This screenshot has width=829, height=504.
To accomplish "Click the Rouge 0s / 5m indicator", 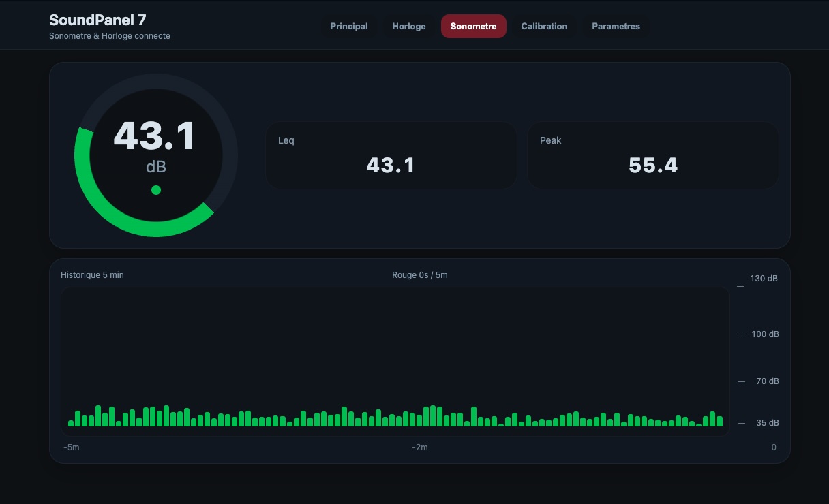I will 420,275.
